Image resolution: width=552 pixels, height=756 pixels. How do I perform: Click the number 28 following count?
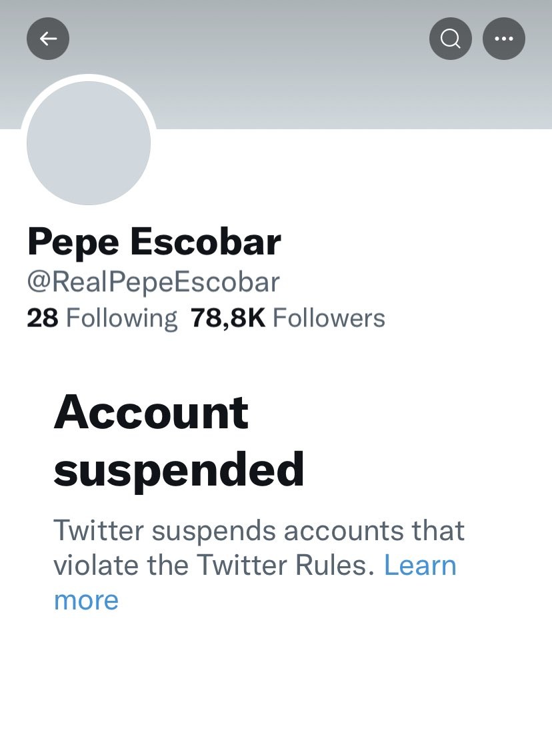coord(43,318)
